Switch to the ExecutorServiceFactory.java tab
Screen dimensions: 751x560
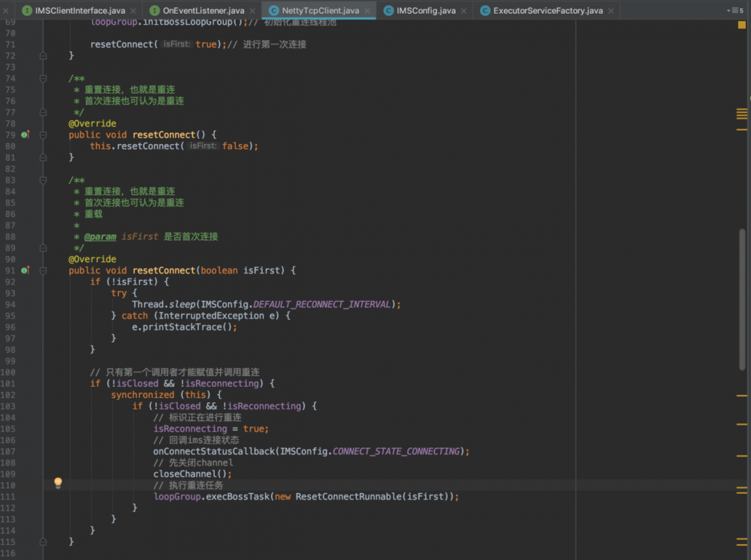tap(548, 11)
